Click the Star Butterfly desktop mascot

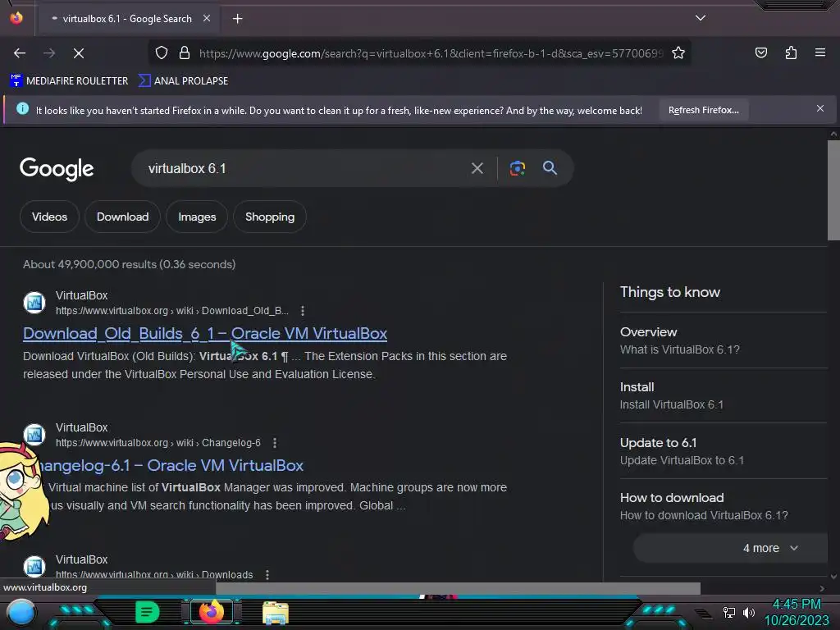tap(22, 492)
